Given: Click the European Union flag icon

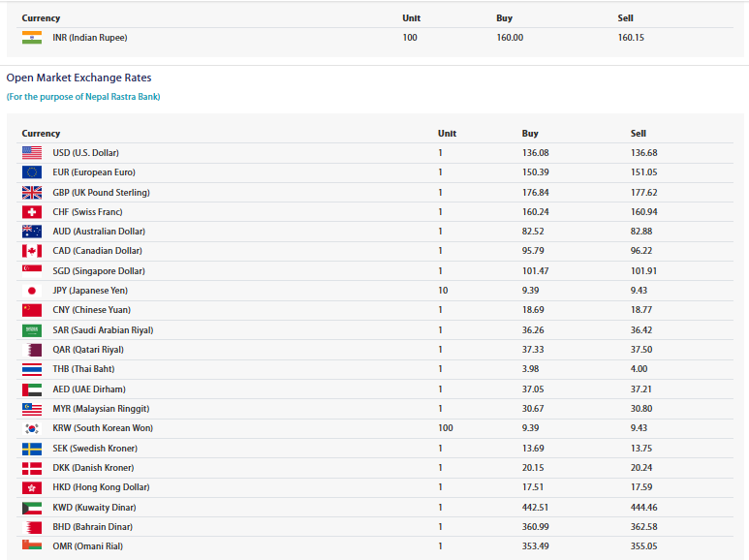Looking at the screenshot, I should point(32,172).
